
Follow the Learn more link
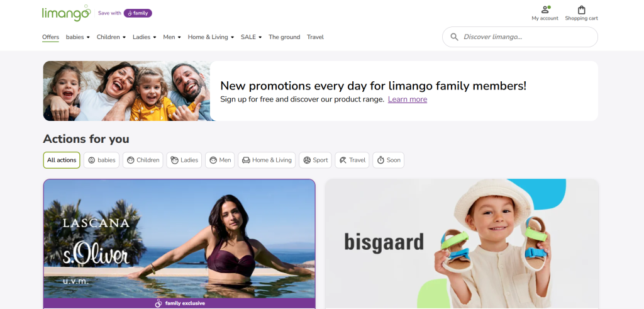pyautogui.click(x=408, y=99)
